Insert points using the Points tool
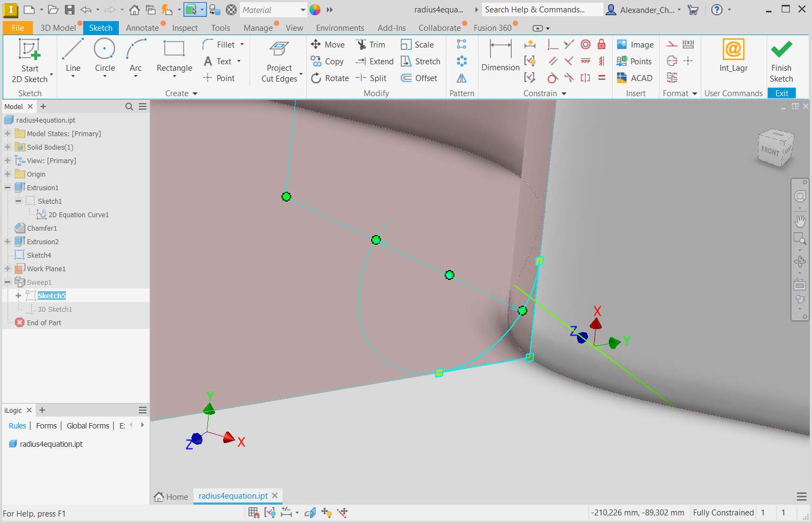The height and width of the screenshot is (523, 812). 635,61
